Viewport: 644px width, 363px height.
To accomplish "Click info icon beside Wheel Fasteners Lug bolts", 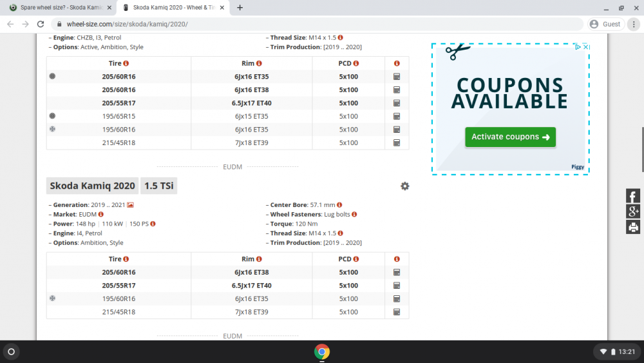I will pos(354,214).
